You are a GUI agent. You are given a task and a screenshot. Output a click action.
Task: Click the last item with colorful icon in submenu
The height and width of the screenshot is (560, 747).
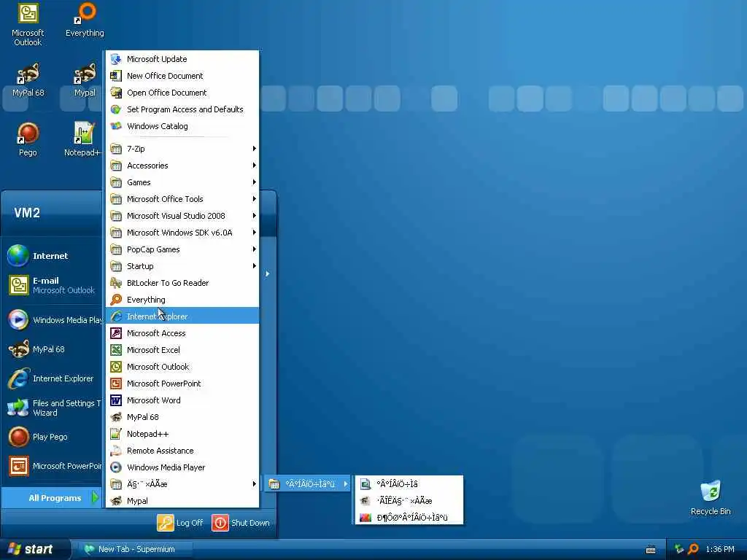[409, 517]
